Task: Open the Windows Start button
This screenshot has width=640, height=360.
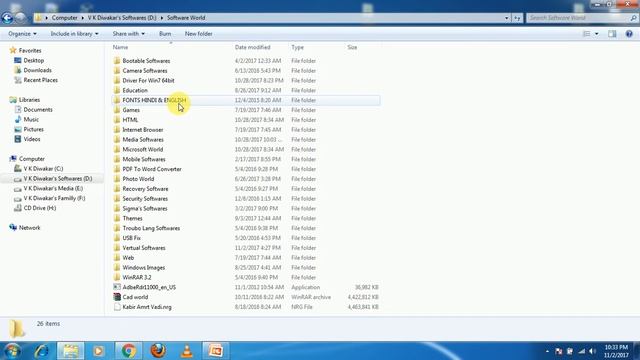Action: tap(12, 351)
